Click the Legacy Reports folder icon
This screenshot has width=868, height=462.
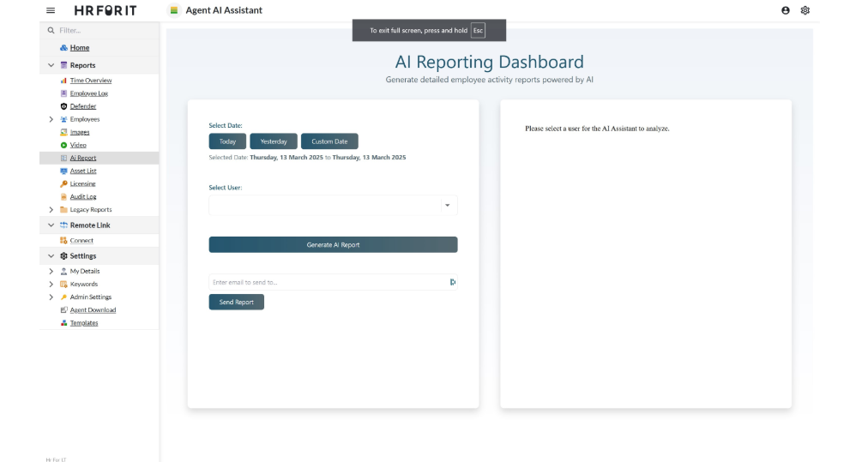coord(63,210)
